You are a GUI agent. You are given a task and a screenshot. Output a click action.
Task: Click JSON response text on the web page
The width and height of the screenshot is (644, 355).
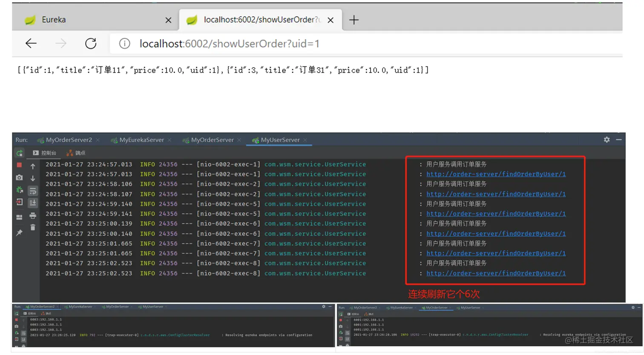(223, 70)
